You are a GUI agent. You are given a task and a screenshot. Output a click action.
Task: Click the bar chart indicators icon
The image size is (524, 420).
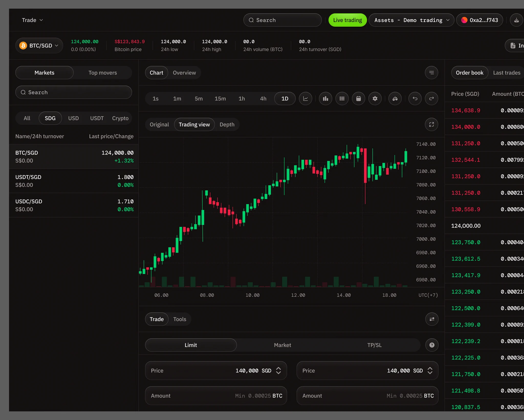(325, 99)
